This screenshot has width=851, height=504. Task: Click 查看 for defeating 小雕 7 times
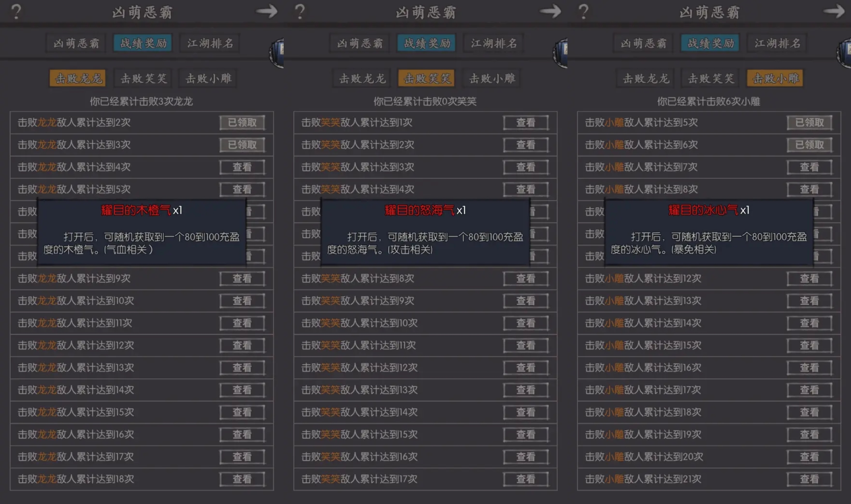[809, 167]
